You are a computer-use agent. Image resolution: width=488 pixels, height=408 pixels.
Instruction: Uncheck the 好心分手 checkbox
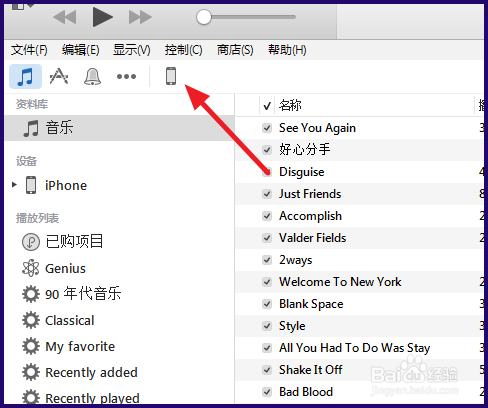(267, 150)
